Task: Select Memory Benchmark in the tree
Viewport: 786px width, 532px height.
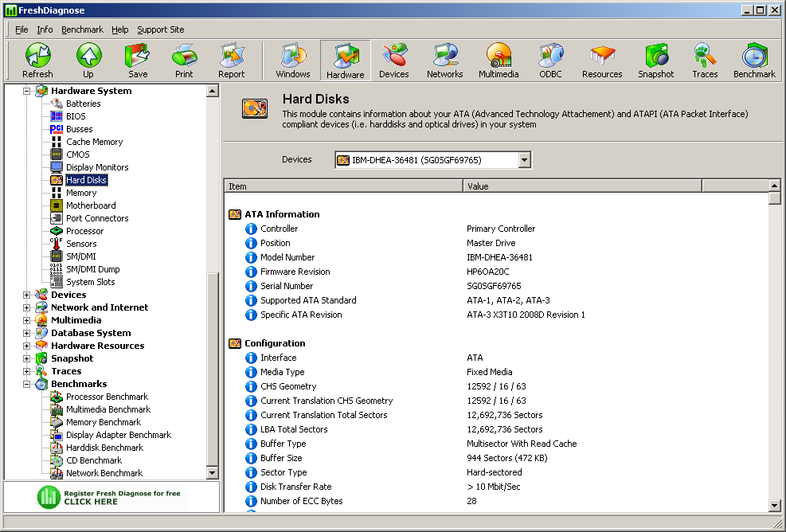Action: pos(104,422)
